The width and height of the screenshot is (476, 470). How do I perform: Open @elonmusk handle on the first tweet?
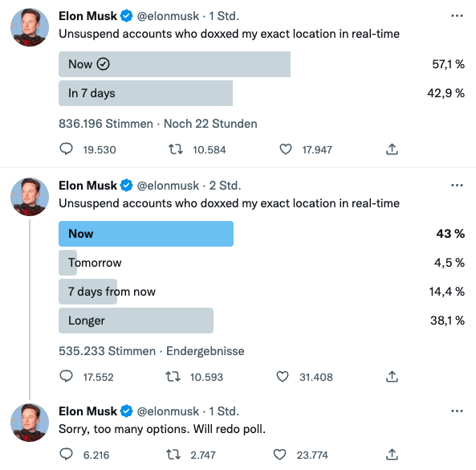[168, 16]
